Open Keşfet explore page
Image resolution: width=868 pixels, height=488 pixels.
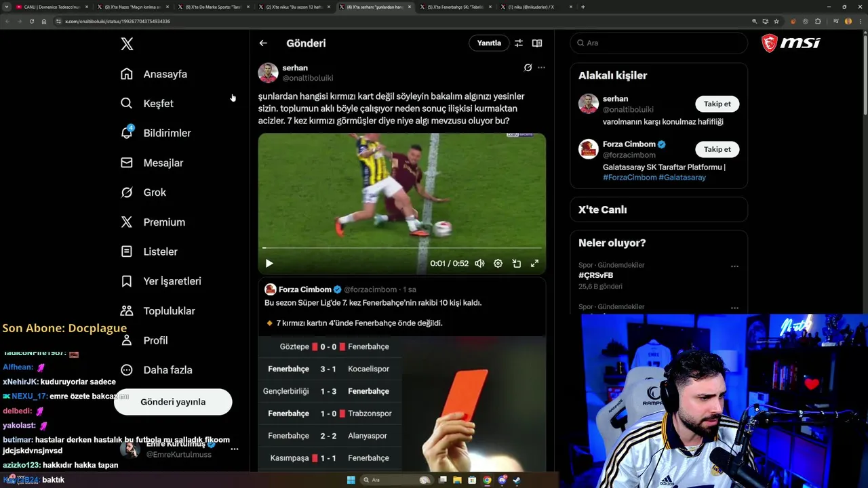point(147,104)
